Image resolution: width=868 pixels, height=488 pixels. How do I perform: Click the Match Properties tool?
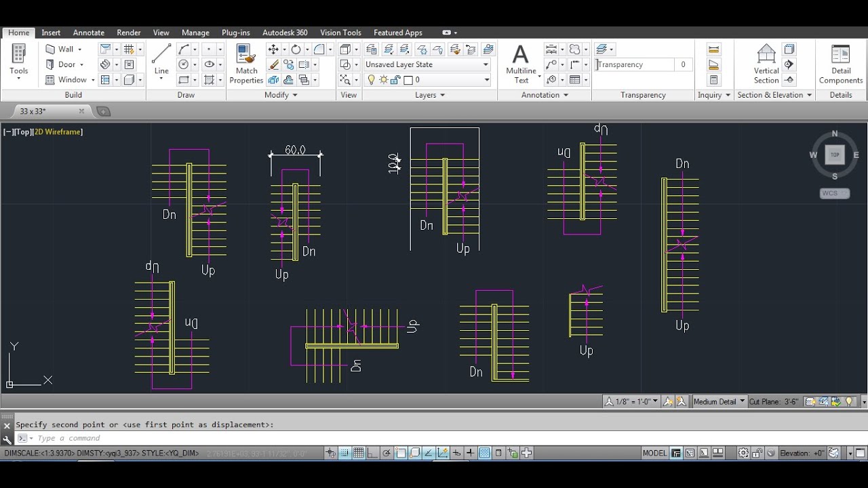(x=246, y=64)
